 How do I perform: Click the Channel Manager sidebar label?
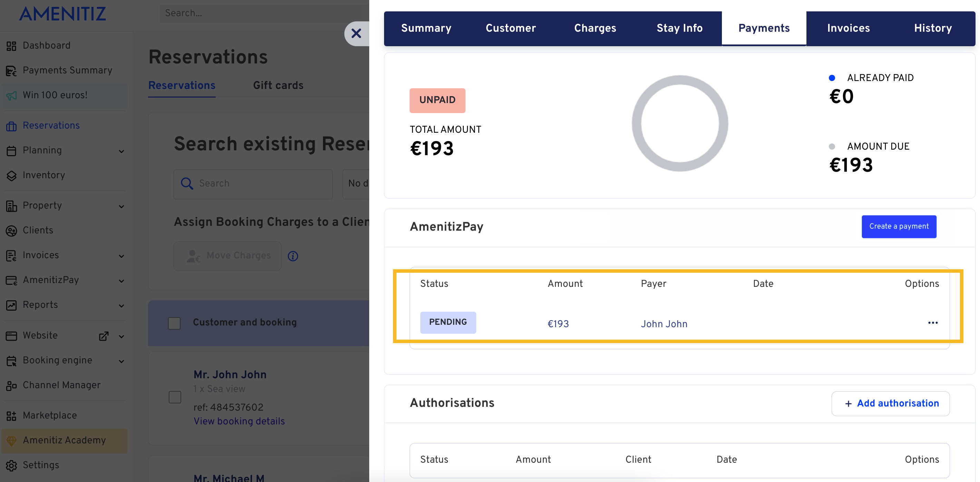pos(62,385)
